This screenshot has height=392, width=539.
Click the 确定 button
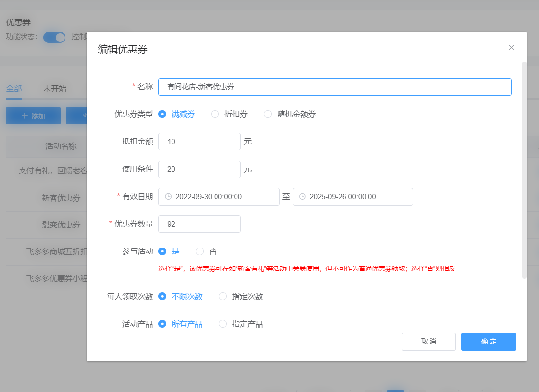coord(489,342)
